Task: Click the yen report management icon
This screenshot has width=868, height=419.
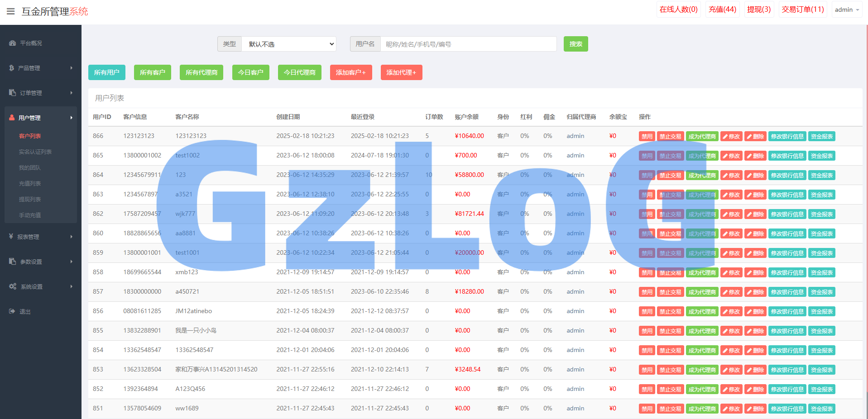Action: [11, 237]
